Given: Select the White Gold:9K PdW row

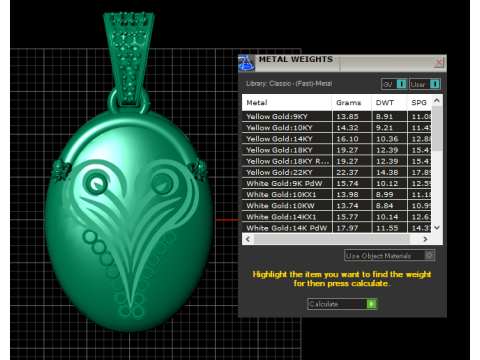Looking at the screenshot, I should [x=337, y=183].
